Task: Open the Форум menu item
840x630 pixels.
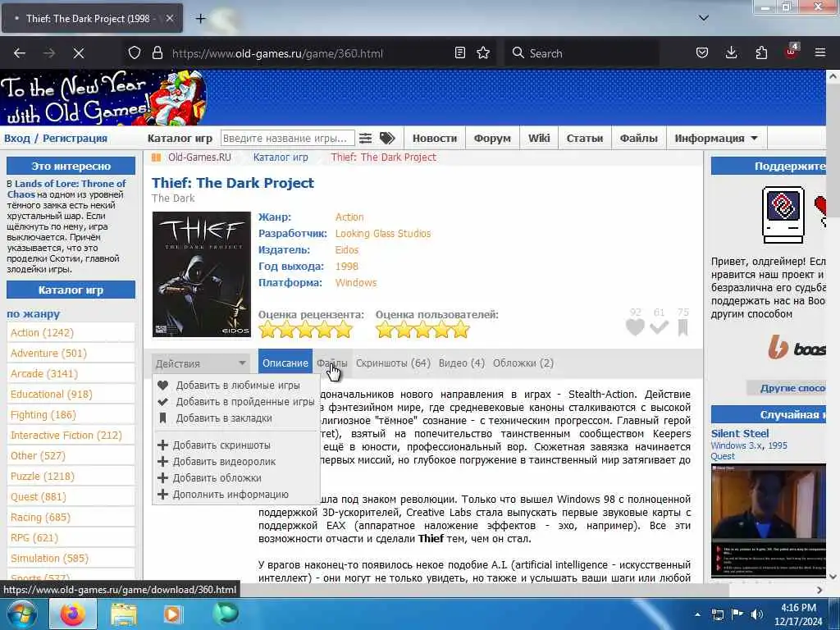Action: [x=492, y=138]
